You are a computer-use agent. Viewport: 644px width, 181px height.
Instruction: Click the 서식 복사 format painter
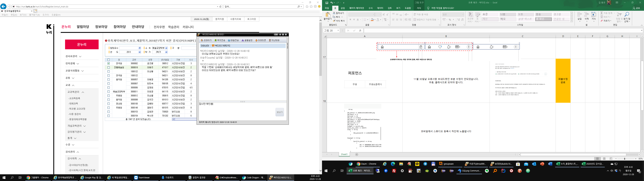[x=339, y=21]
